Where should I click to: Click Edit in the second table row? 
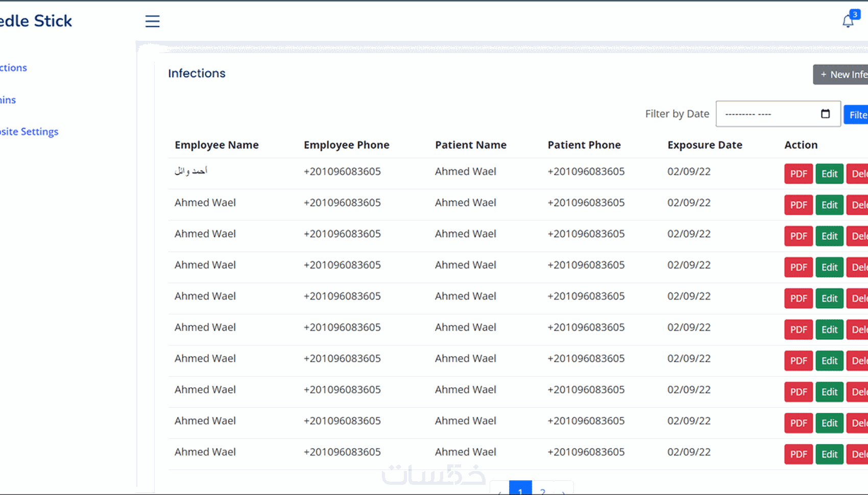[x=829, y=205]
